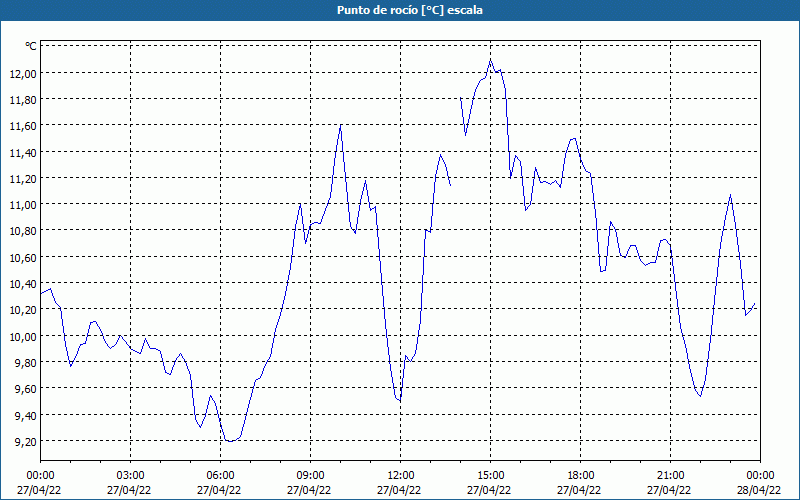Image resolution: width=800 pixels, height=500 pixels.
Task: Click the 11,40 y-axis label
Action: 23,152
